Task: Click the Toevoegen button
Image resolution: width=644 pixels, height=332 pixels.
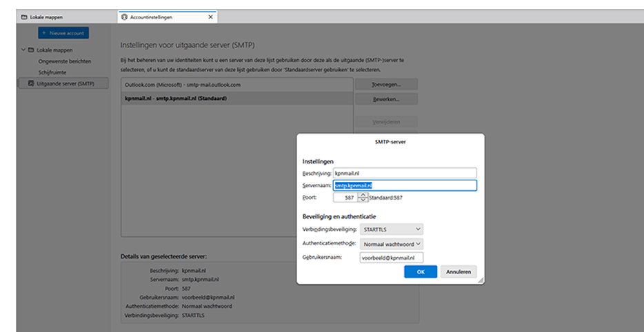Action: pyautogui.click(x=386, y=84)
